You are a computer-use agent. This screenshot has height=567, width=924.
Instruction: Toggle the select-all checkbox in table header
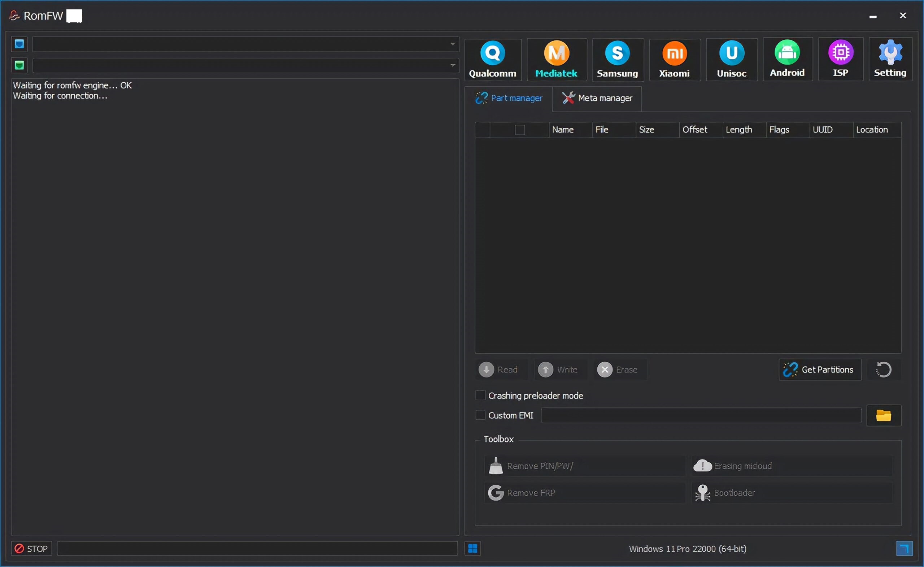pos(520,130)
